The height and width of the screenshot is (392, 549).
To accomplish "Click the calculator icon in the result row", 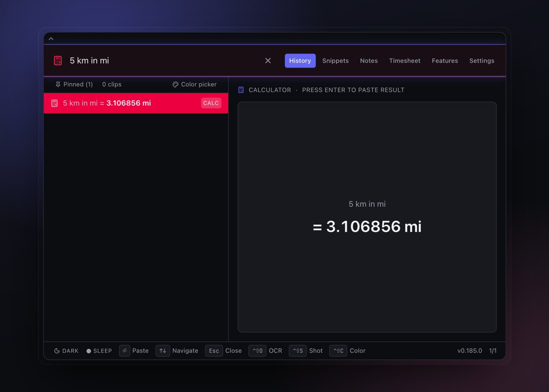I will [x=54, y=103].
